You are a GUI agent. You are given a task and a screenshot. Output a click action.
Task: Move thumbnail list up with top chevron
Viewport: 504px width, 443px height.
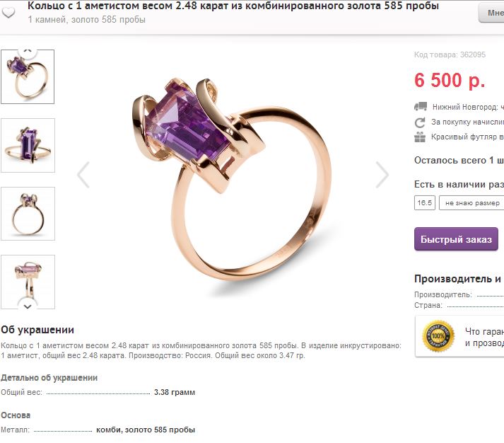[28, 50]
